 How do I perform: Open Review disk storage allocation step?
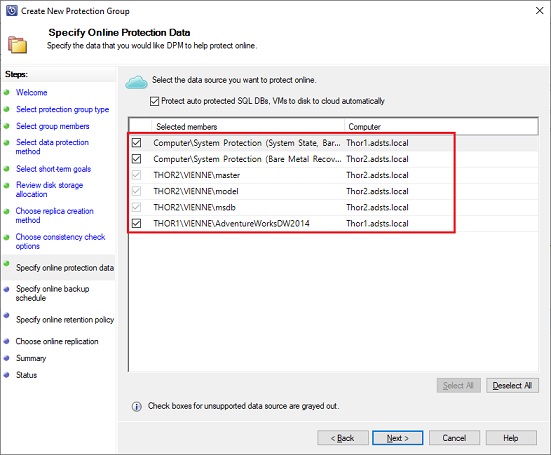pos(50,189)
